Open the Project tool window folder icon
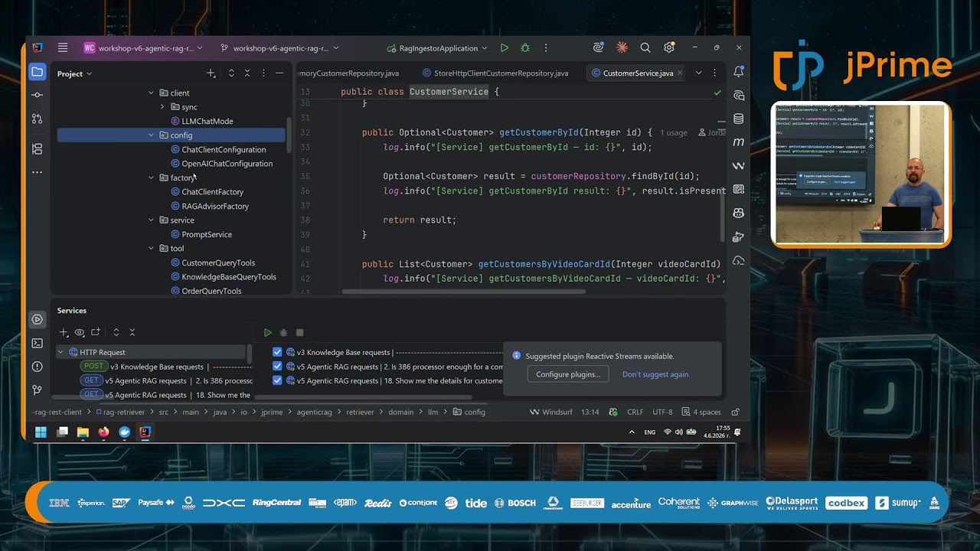This screenshot has width=980, height=551. pyautogui.click(x=37, y=72)
